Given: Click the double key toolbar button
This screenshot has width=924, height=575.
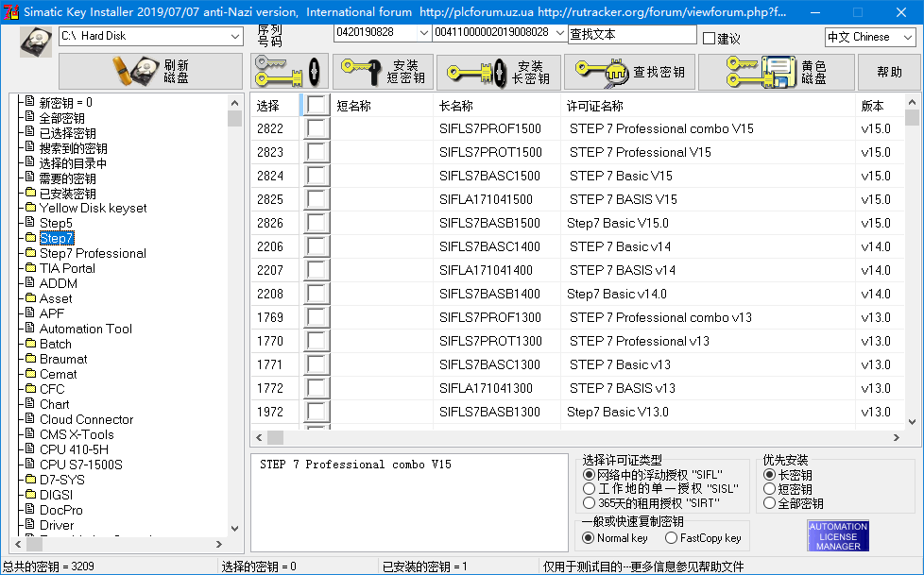Looking at the screenshot, I should pos(289,72).
